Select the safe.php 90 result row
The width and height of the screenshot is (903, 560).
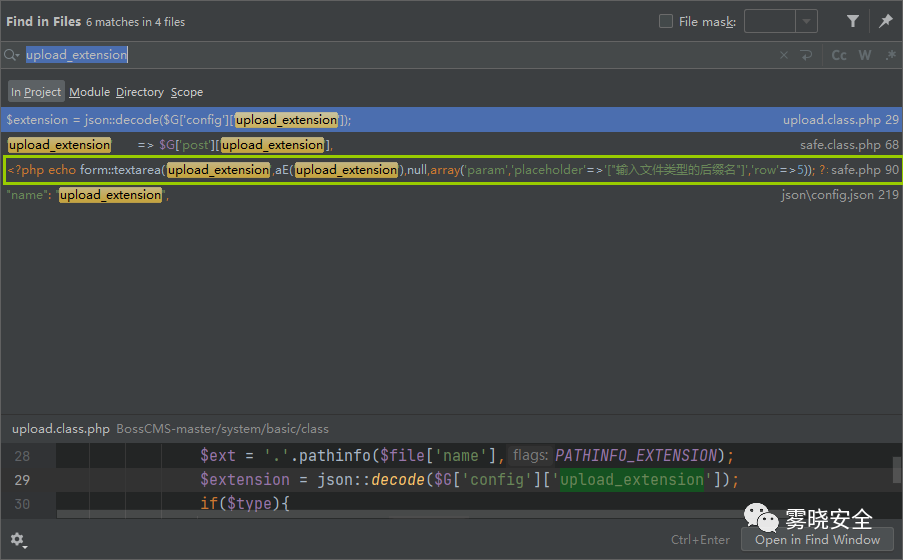click(452, 170)
